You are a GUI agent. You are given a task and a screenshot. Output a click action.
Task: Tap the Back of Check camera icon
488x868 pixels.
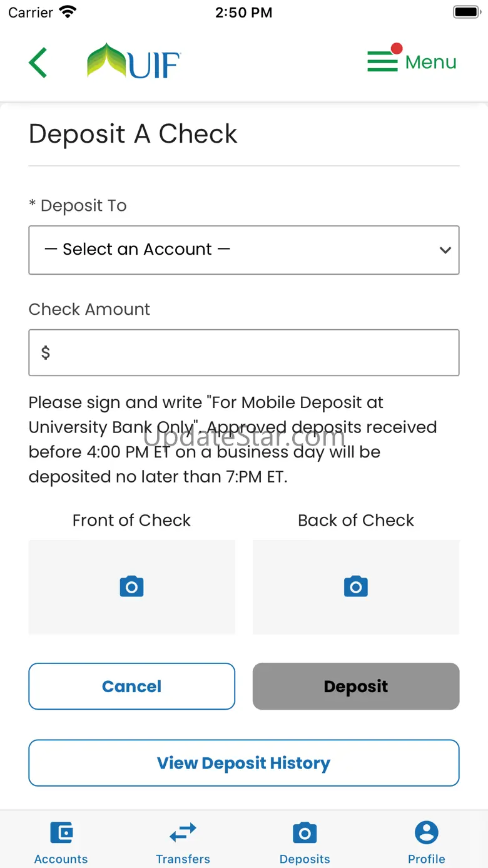pos(356,586)
